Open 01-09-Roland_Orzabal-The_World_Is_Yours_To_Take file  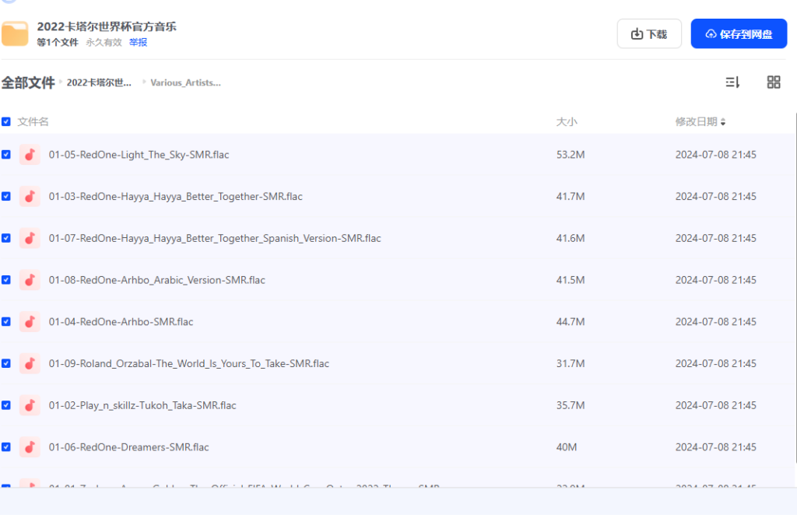[188, 363]
